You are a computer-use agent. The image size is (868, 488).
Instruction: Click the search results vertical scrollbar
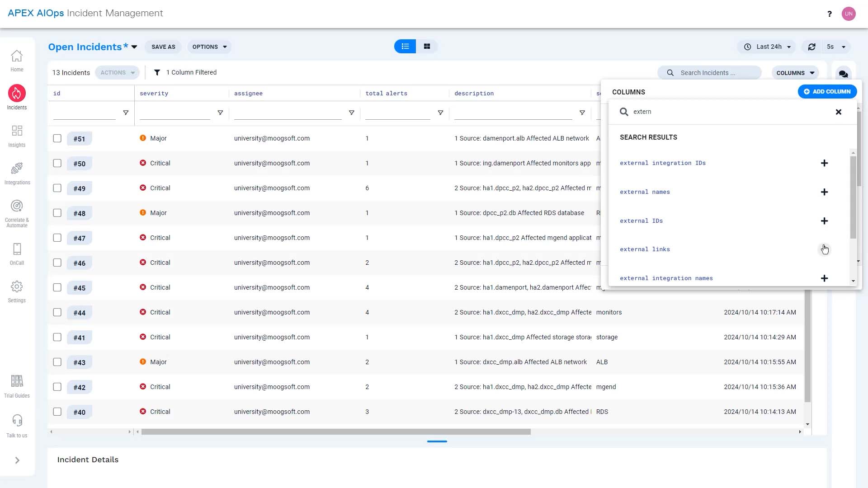(853, 197)
